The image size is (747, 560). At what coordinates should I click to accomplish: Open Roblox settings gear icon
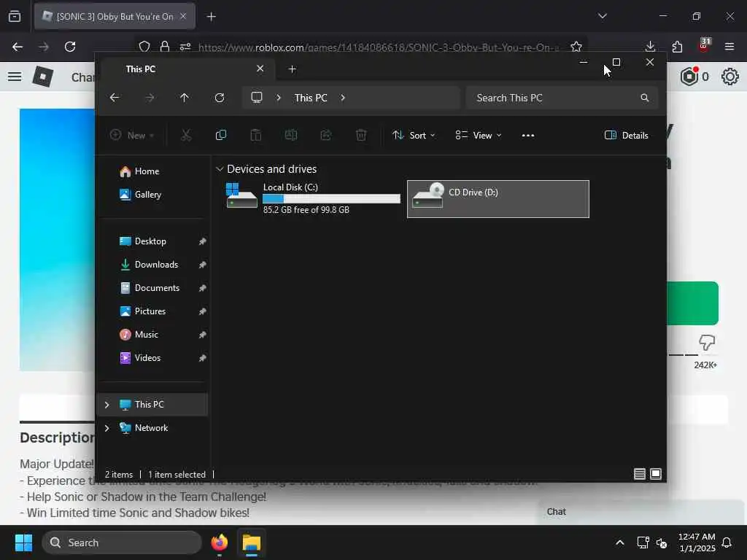point(729,77)
